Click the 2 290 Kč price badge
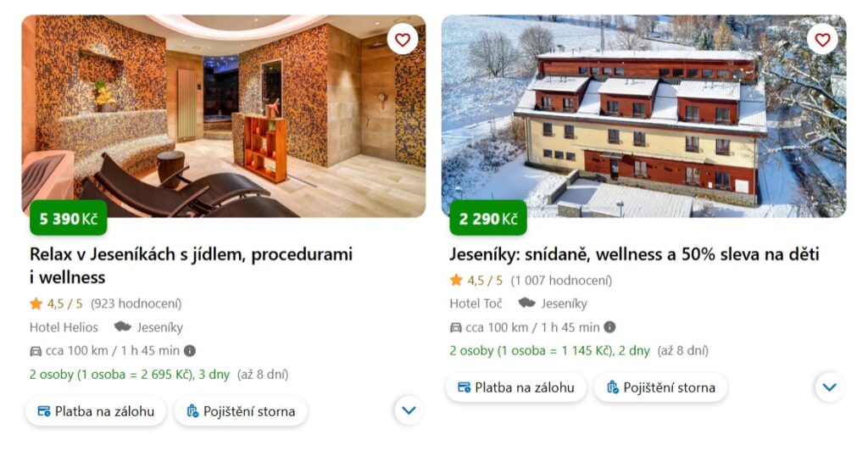 point(488,219)
